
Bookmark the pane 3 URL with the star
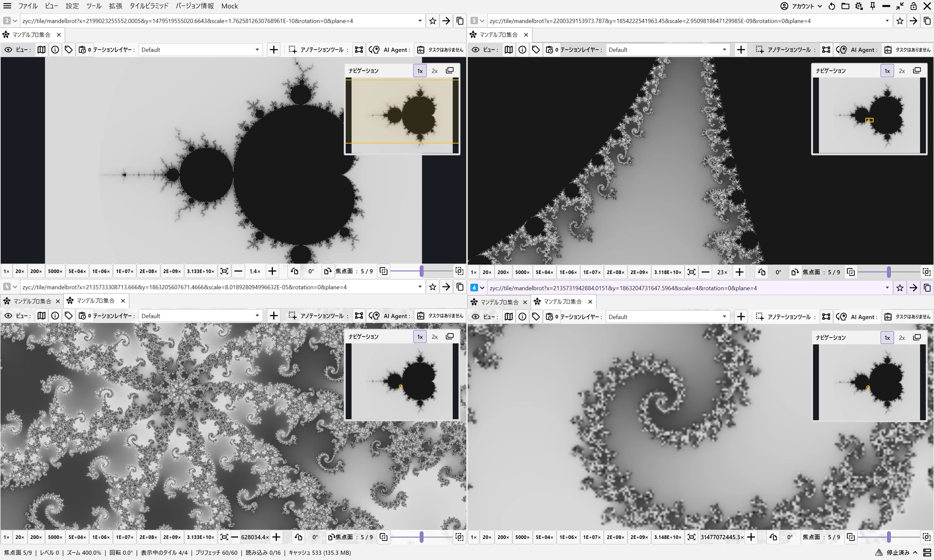tap(433, 21)
